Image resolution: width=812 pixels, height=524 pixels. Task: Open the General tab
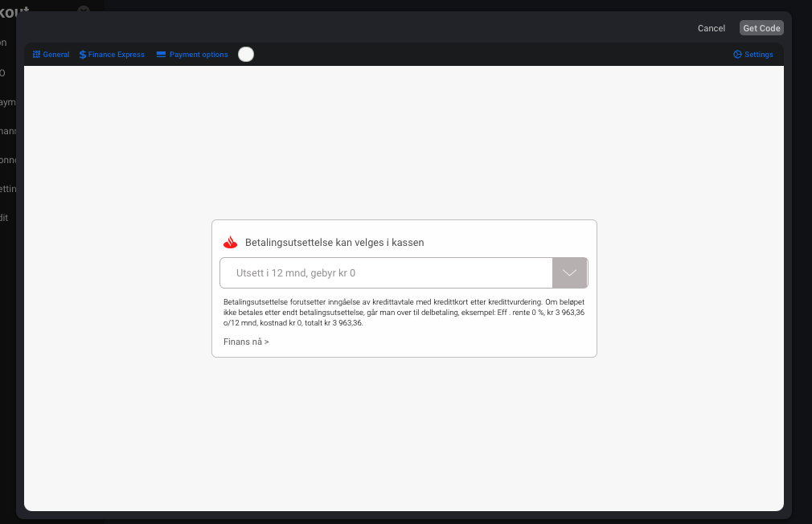click(x=51, y=55)
